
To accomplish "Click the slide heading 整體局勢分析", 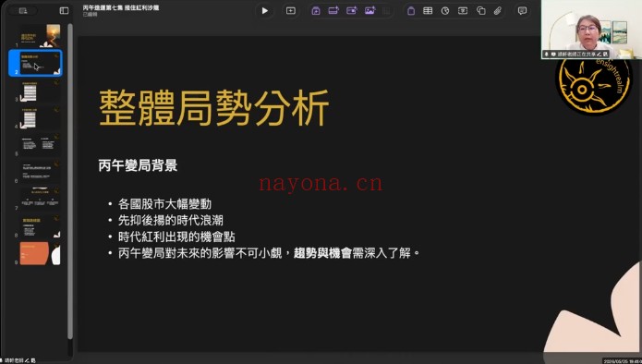I will tap(214, 108).
